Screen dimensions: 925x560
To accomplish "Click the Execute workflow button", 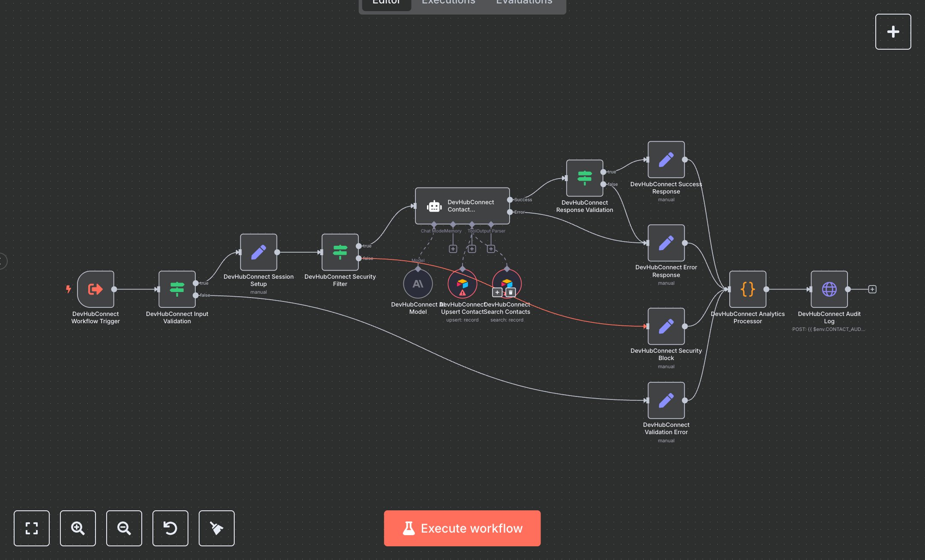I will [462, 528].
